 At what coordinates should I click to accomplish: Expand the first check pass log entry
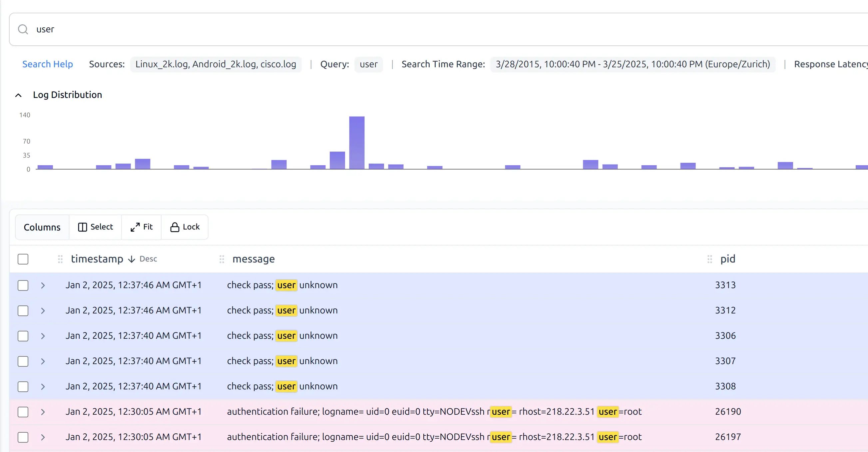(43, 285)
